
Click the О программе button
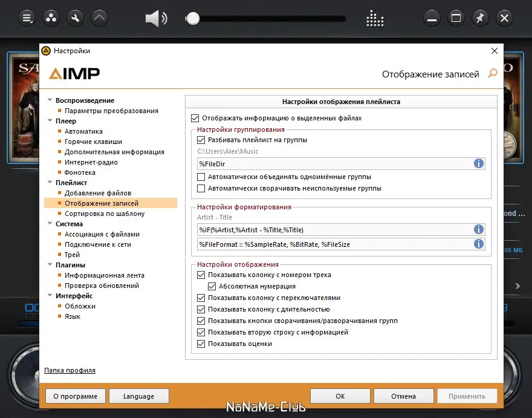pos(76,396)
